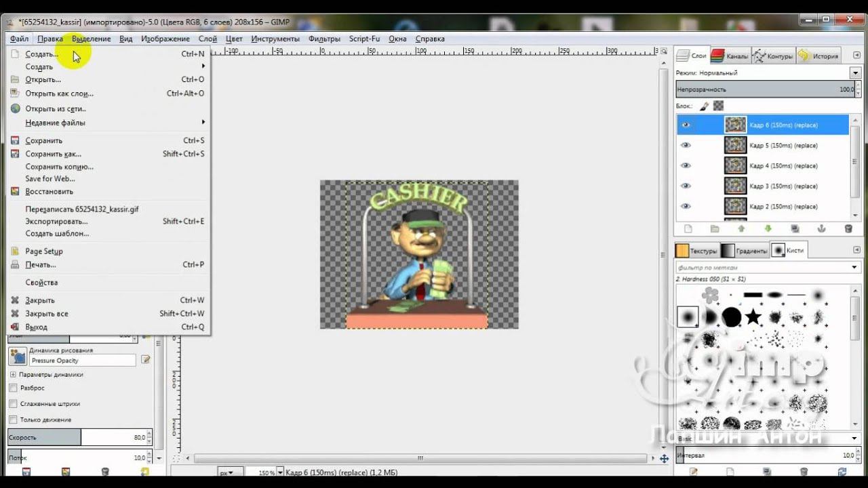This screenshot has width=868, height=488.
Task: Switch to the Градиенты tab
Action: pos(745,250)
